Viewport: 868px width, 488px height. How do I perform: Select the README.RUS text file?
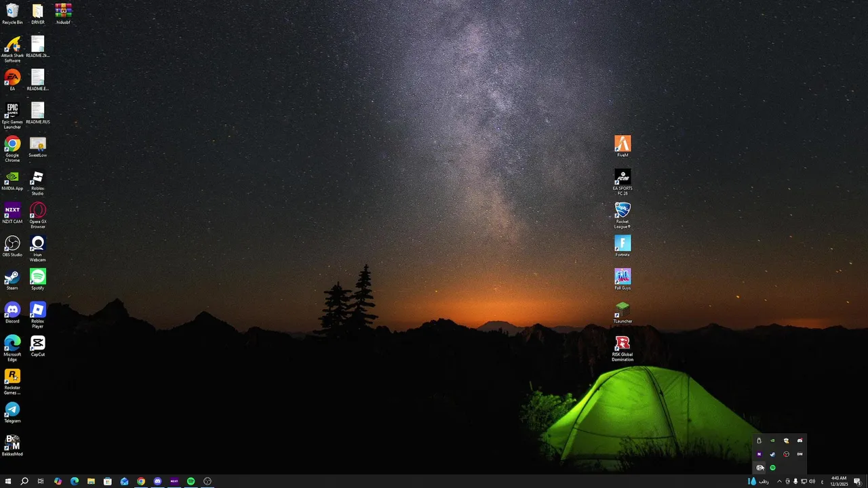click(x=38, y=113)
